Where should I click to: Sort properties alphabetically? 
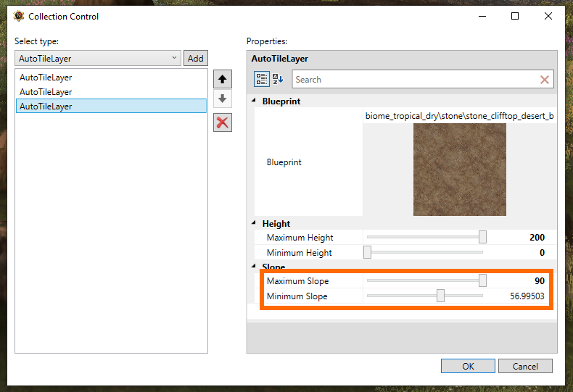click(278, 79)
